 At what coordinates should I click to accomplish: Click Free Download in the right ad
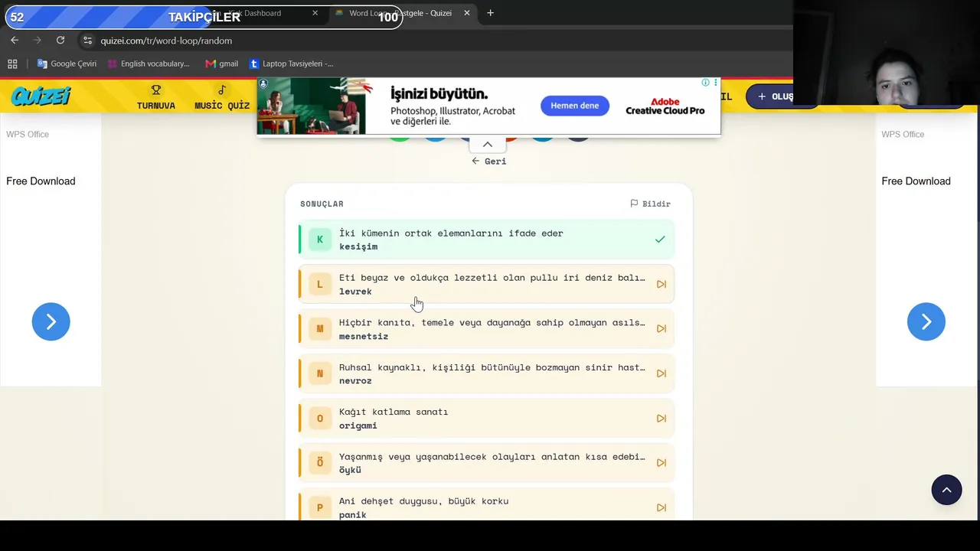916,181
